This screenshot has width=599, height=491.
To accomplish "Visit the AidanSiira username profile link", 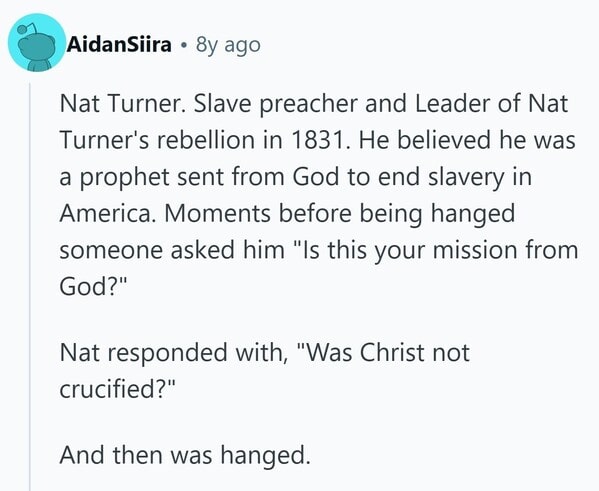I will (x=119, y=45).
